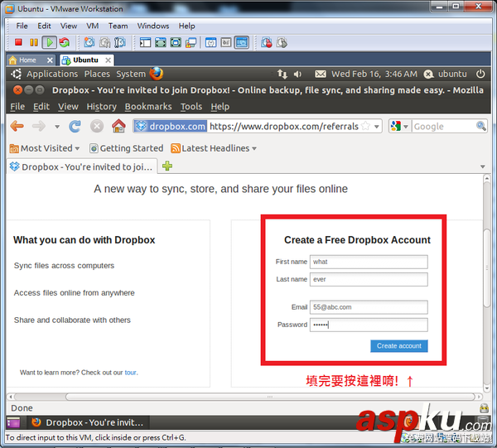Open the Snapshot Manager icon

click(x=120, y=42)
